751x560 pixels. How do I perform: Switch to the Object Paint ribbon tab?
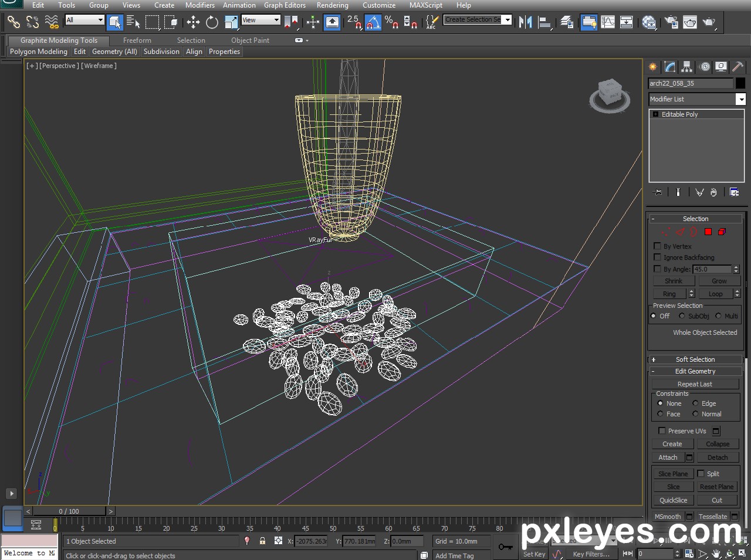(250, 40)
